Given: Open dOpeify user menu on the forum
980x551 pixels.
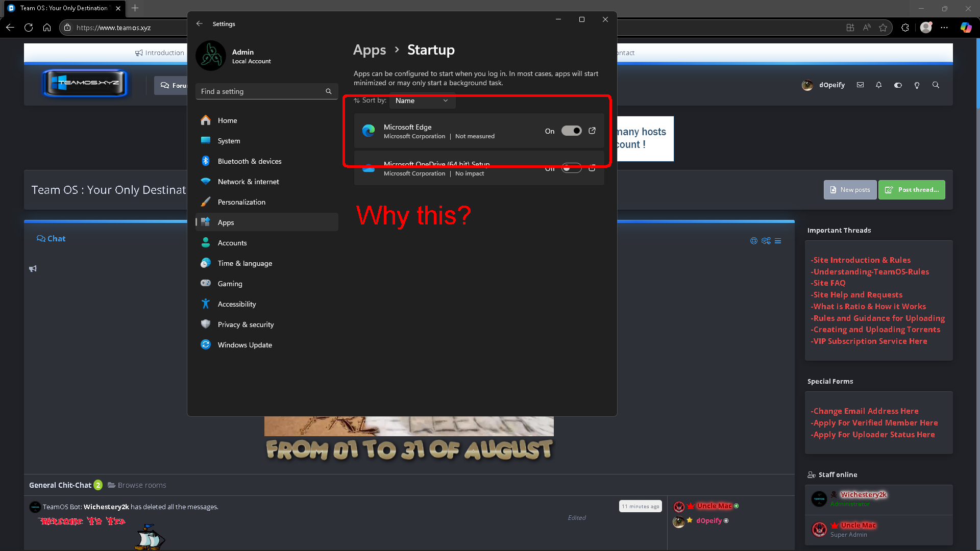Looking at the screenshot, I should coord(823,85).
